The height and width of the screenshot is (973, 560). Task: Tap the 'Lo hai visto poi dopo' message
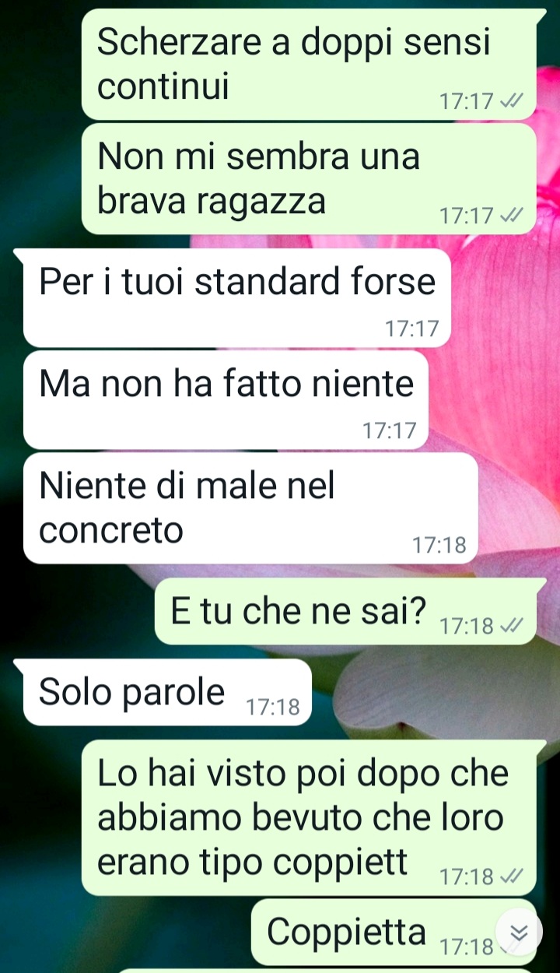coord(309,817)
